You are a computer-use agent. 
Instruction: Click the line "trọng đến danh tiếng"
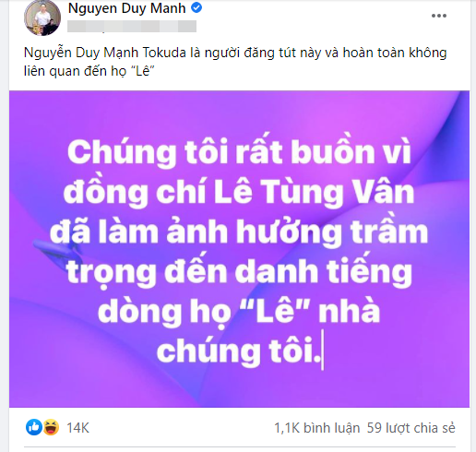[239, 271]
